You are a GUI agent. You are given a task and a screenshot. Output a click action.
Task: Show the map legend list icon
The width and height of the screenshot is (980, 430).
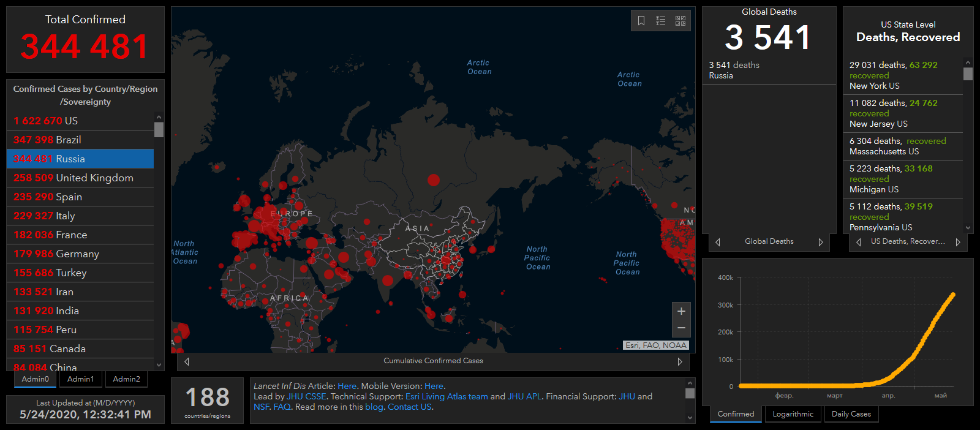(661, 21)
